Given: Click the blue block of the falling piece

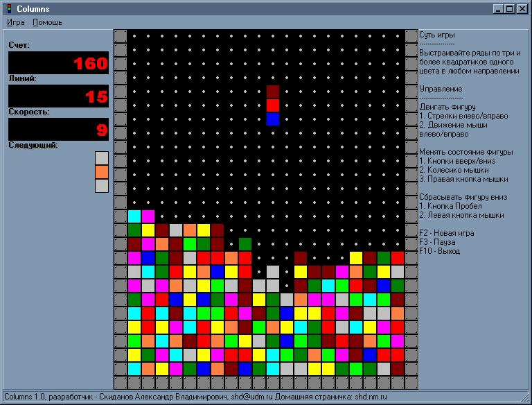Looking at the screenshot, I should pos(273,119).
